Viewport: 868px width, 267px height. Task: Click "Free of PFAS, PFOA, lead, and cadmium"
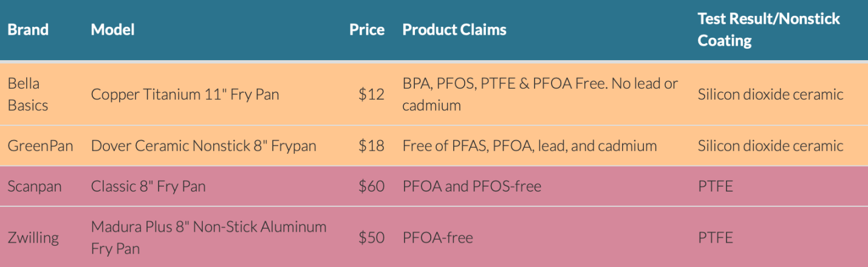coord(529,146)
